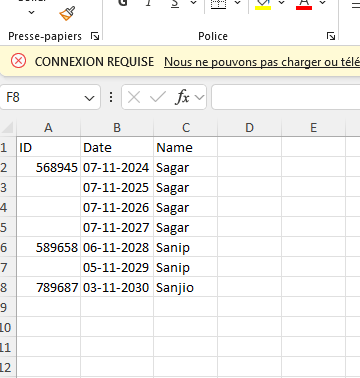This screenshot has height=378, width=360.
Task: Select date cell 07-11-2027
Action: [x=117, y=227]
